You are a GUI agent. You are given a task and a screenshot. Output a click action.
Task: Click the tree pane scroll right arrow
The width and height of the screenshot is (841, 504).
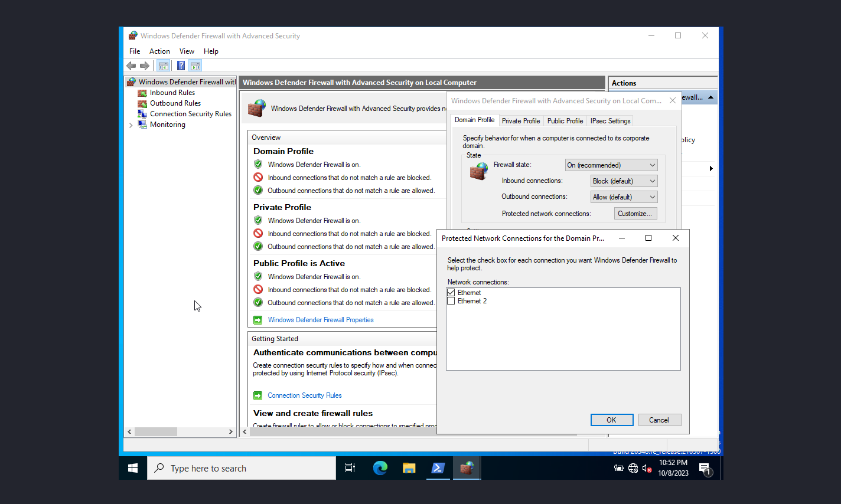[231, 432]
